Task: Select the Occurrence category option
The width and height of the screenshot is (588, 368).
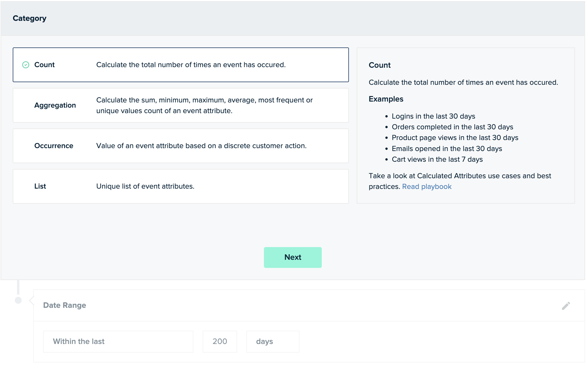Action: pyautogui.click(x=181, y=146)
